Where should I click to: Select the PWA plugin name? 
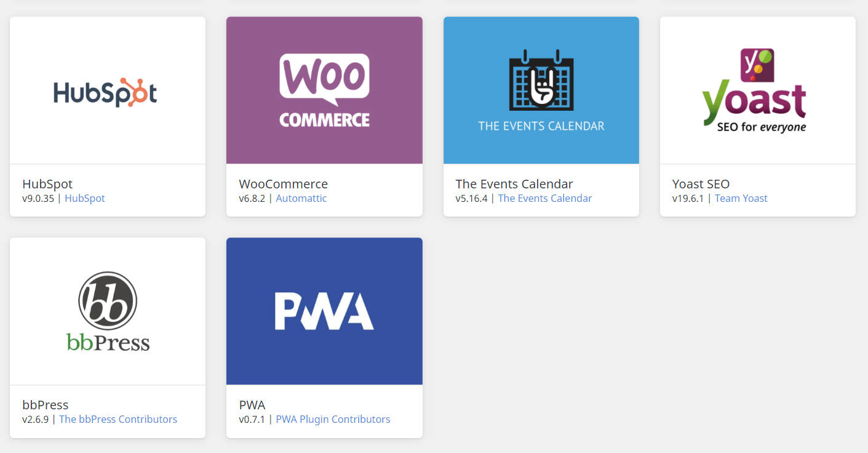252,404
